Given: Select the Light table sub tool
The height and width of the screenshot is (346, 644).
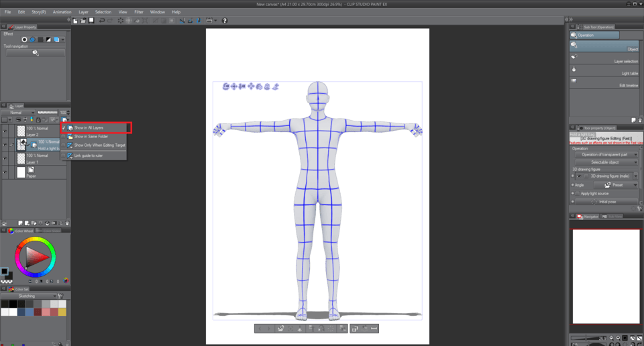Looking at the screenshot, I should [x=604, y=70].
